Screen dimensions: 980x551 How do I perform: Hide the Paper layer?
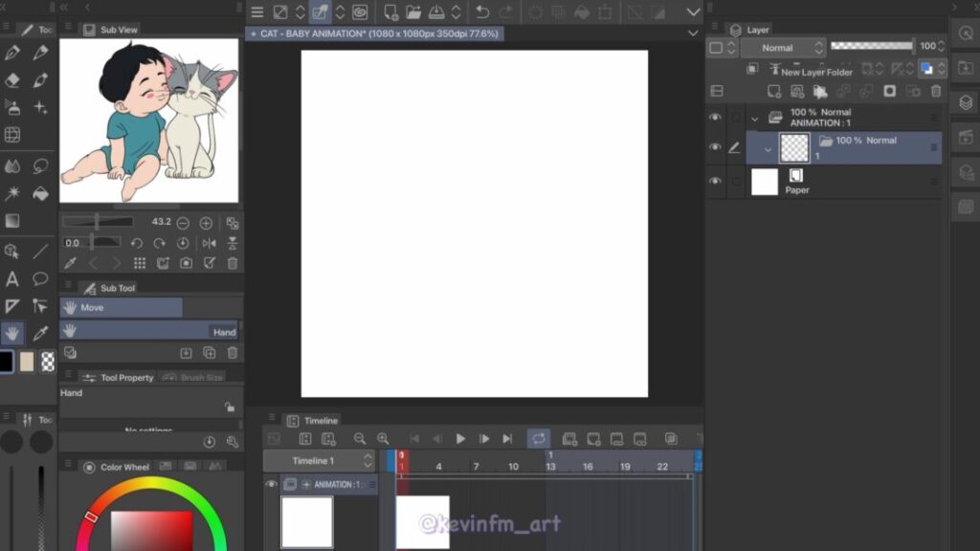pyautogui.click(x=715, y=181)
